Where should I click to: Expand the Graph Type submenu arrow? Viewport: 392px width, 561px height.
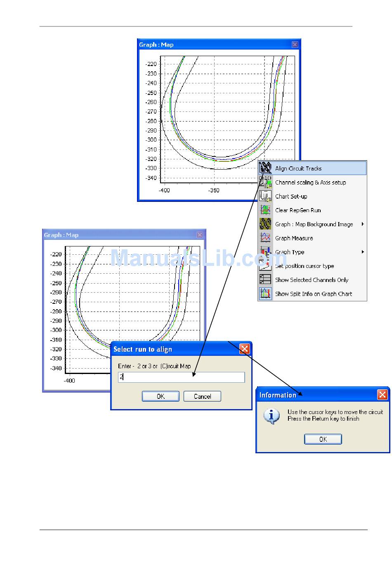pyautogui.click(x=363, y=252)
